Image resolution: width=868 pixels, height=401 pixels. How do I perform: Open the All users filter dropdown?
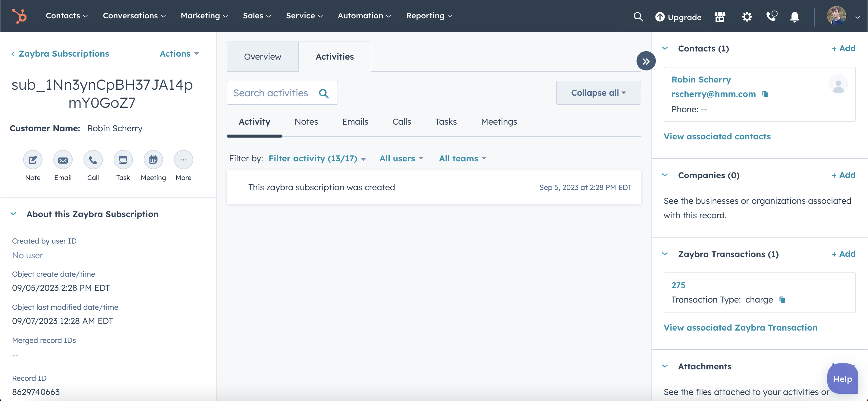tap(401, 158)
